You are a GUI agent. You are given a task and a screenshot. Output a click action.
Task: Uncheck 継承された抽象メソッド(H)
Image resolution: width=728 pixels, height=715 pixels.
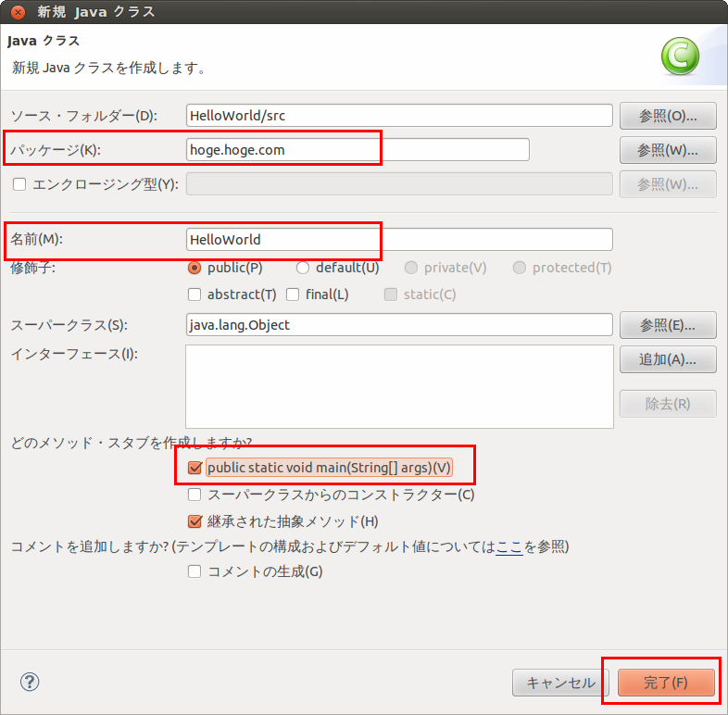pyautogui.click(x=195, y=521)
